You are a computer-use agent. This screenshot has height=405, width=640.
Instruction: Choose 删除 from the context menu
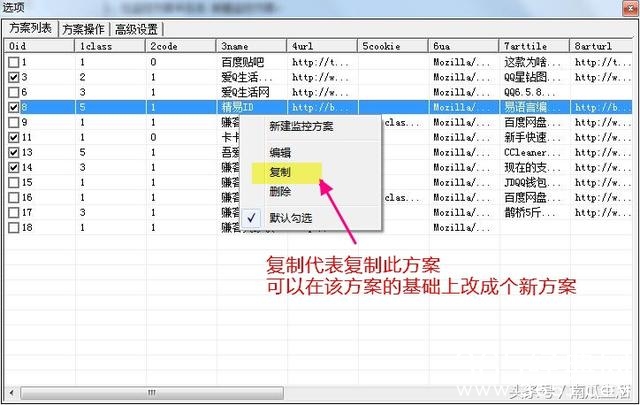pos(281,191)
